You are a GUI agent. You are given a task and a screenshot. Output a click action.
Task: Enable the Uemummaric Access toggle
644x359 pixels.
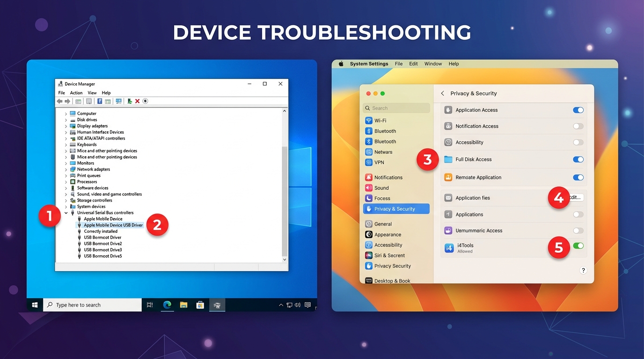click(x=578, y=230)
